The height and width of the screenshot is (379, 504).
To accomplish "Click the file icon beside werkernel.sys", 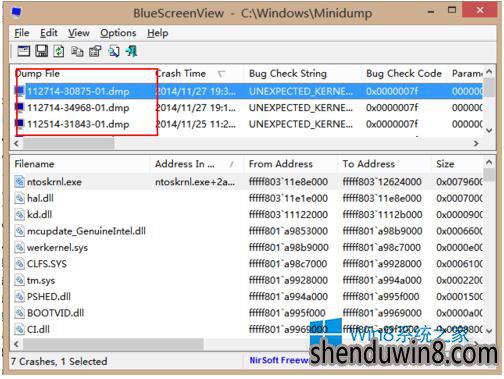I will (x=20, y=247).
